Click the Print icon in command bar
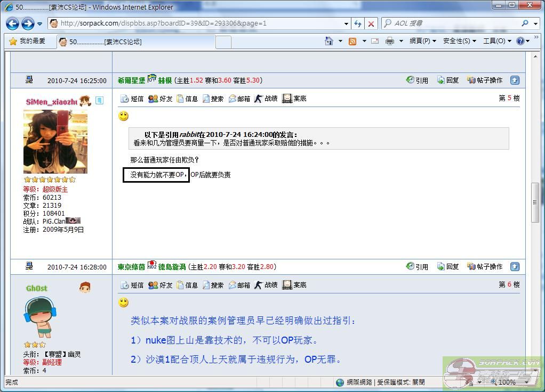Viewport: 545px width, 392px height. pyautogui.click(x=390, y=41)
